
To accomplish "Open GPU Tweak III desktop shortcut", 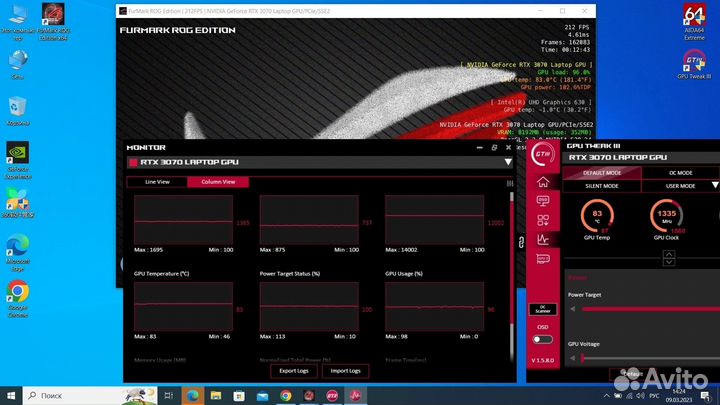I will (694, 65).
